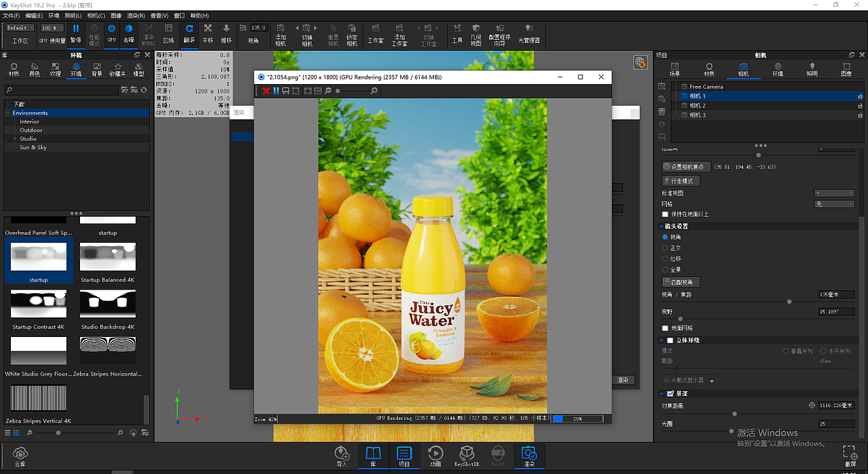Image resolution: width=868 pixels, height=474 pixels.
Task: Adjust the 光圈 aperture slider
Action: (731, 431)
